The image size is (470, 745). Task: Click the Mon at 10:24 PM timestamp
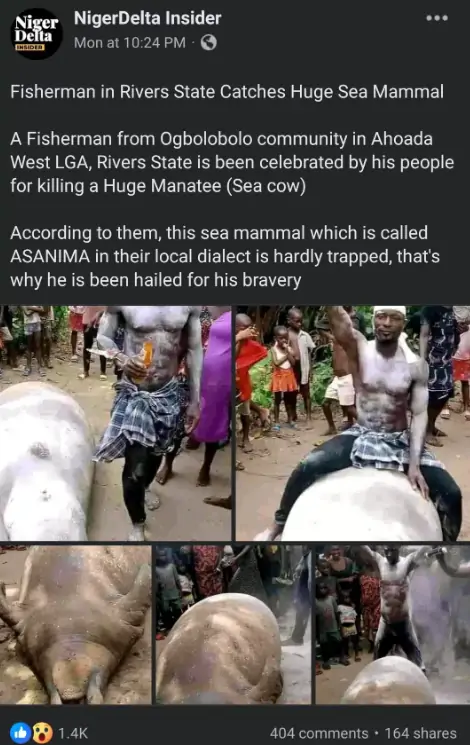(x=130, y=43)
